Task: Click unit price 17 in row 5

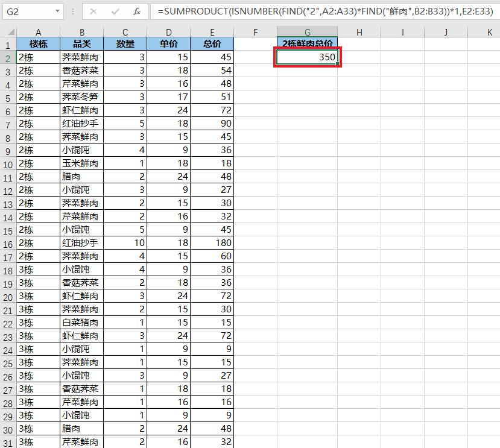Action: (x=169, y=97)
